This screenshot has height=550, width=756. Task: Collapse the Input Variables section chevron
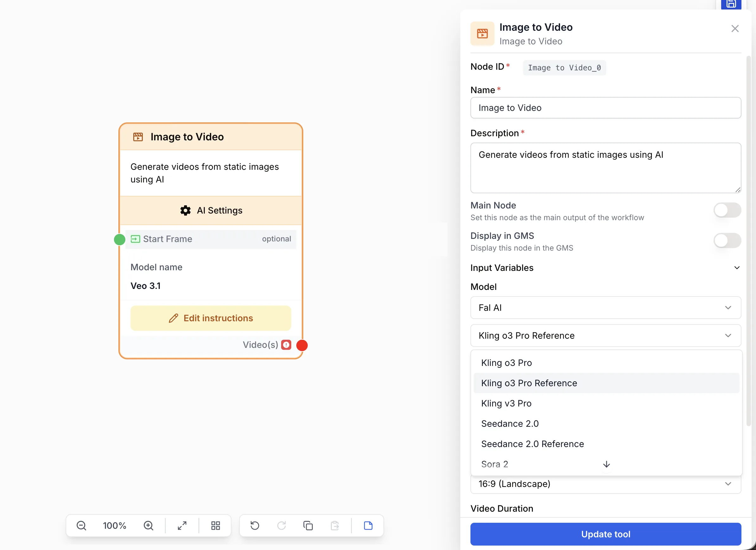click(x=737, y=268)
